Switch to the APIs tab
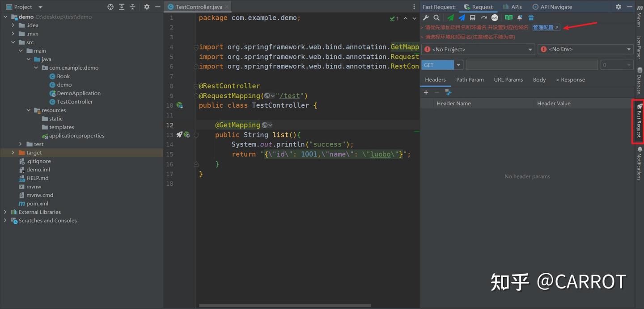Image resolution: width=644 pixels, height=309 pixels. click(513, 7)
